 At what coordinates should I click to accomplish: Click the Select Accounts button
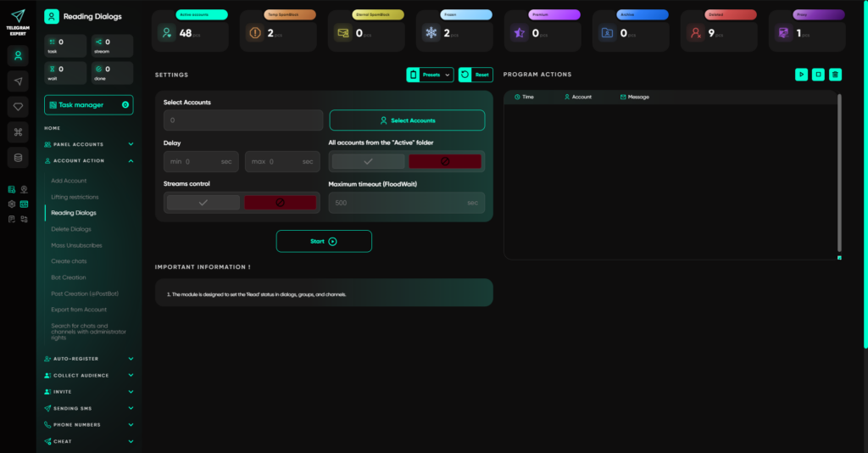click(407, 120)
